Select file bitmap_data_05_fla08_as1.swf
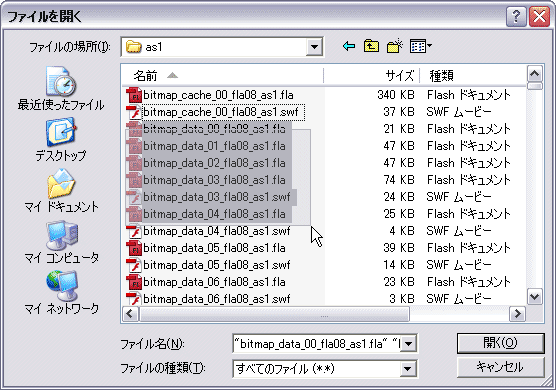 (x=217, y=265)
